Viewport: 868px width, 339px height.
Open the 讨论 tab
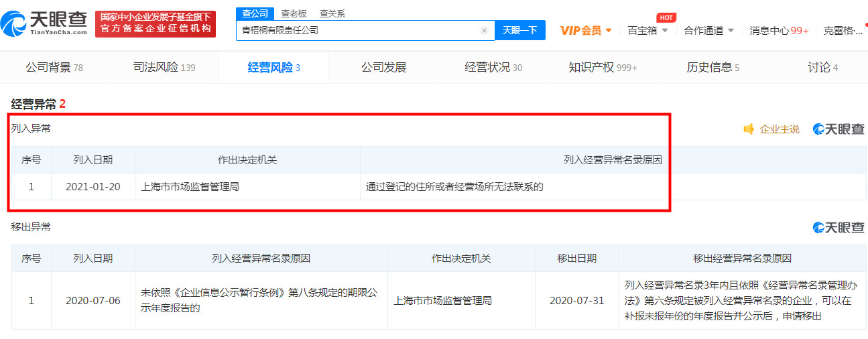823,67
